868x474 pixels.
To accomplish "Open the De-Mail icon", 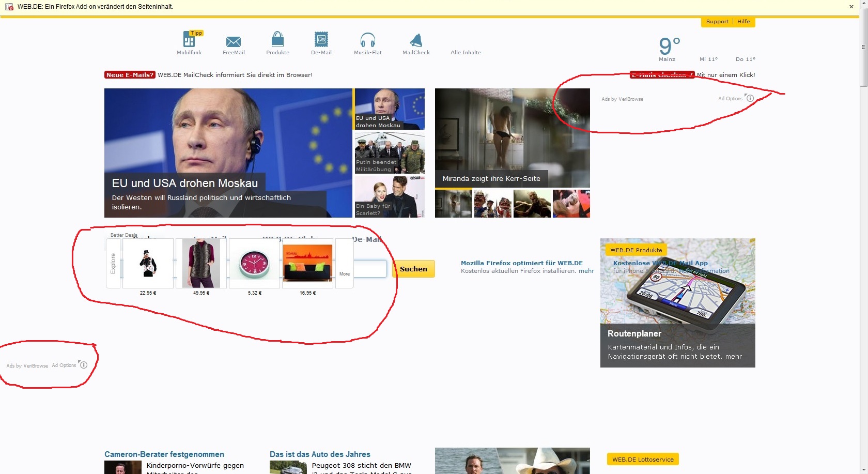I will tap(321, 40).
